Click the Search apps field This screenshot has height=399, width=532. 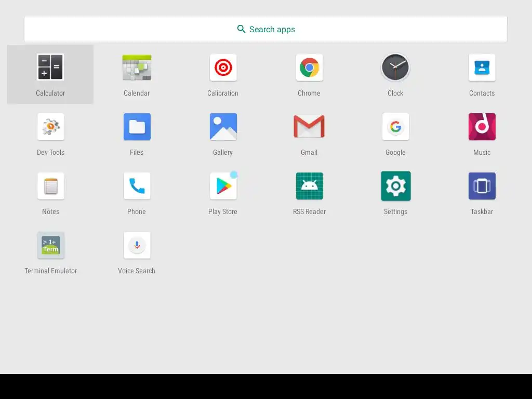(x=265, y=29)
